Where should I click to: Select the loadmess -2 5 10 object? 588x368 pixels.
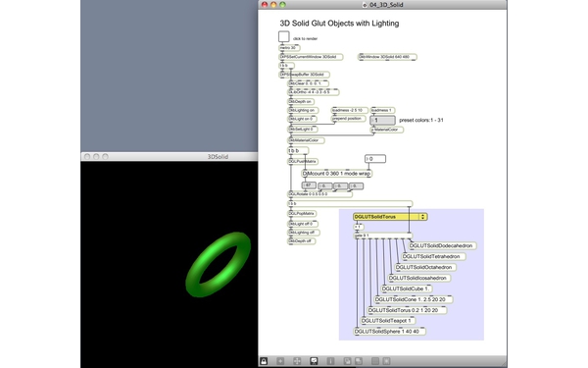pyautogui.click(x=350, y=110)
